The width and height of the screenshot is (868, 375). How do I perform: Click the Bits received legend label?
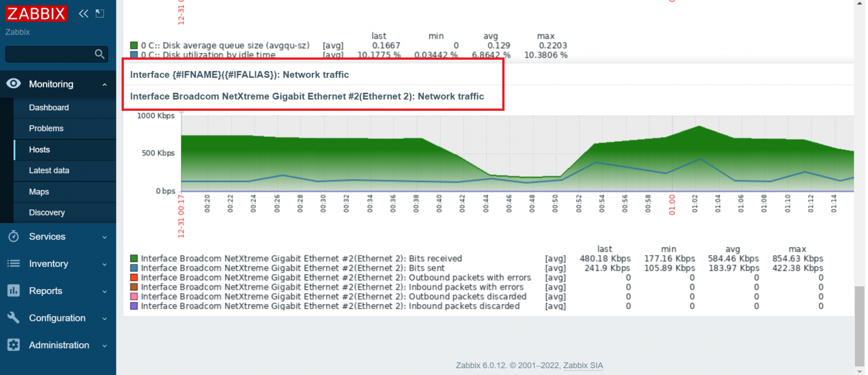301,258
